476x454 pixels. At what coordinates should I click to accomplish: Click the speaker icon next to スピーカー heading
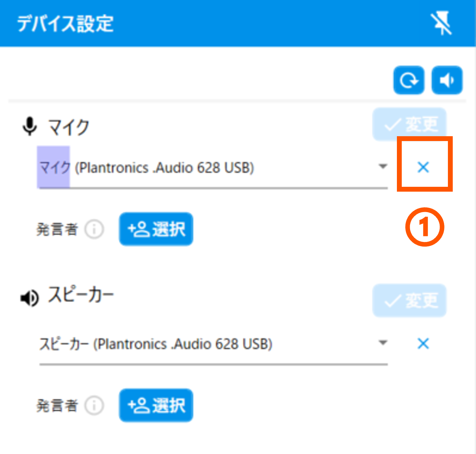[30, 298]
